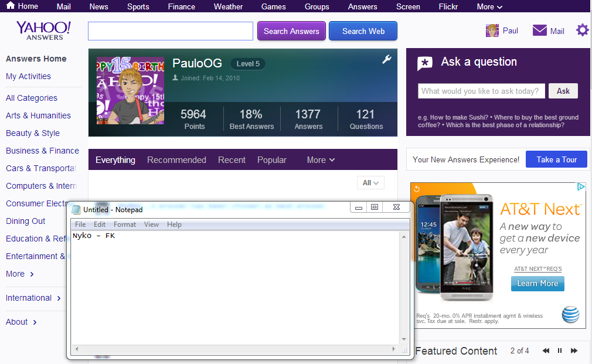Open the Business & Finance category
The image size is (592, 364).
42,151
